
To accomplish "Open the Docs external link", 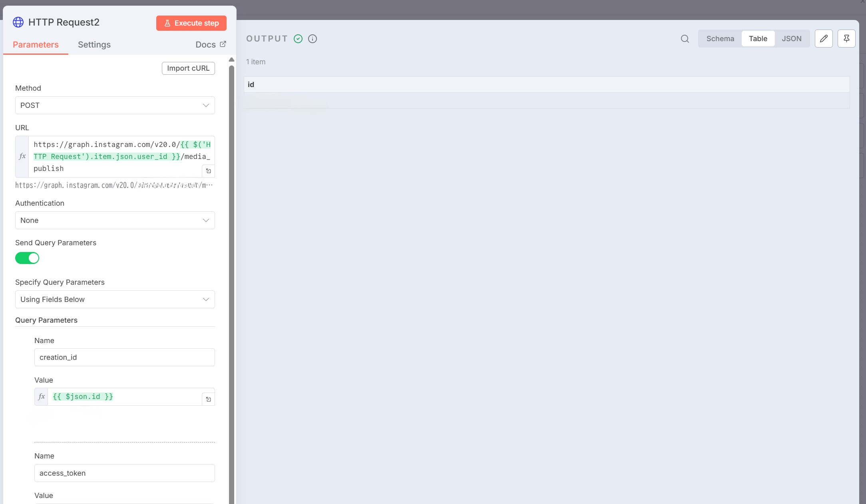I will (211, 45).
